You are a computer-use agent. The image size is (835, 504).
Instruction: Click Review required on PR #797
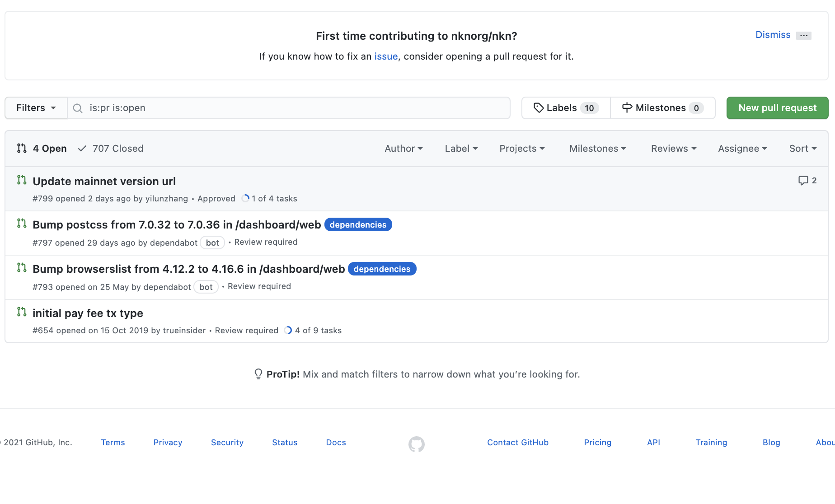coord(266,242)
